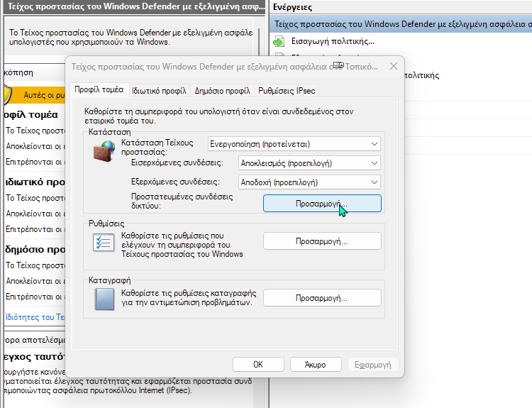Click the checklist icon in Ρυθμίσεις section
Screen dimensions: 532x408
[104, 243]
